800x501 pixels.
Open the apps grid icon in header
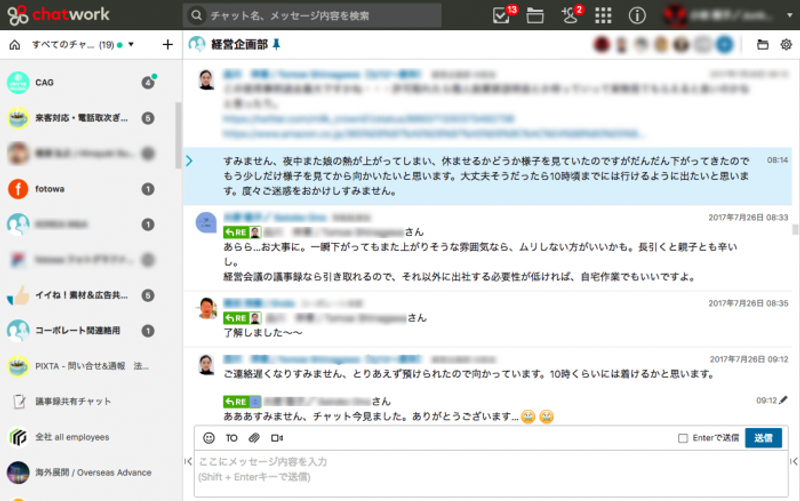(603, 15)
